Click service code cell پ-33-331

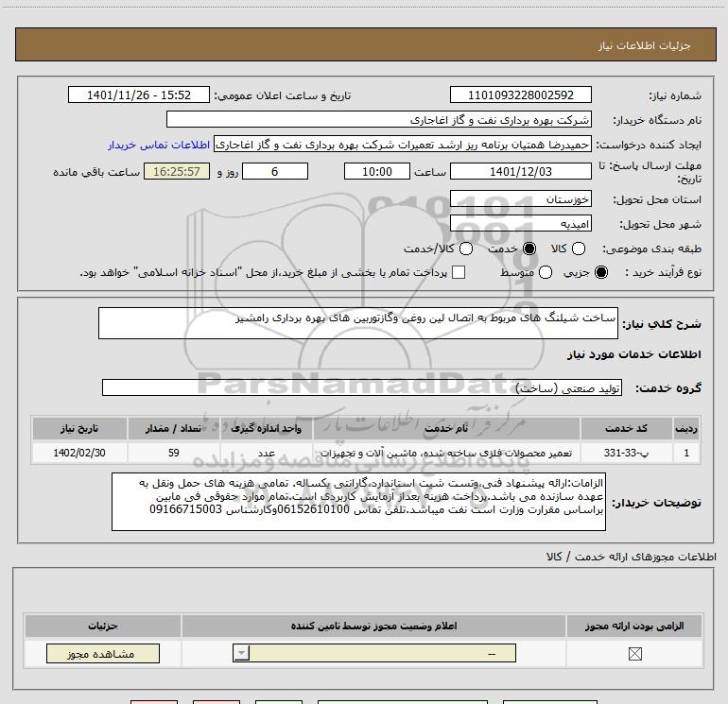coord(626,453)
